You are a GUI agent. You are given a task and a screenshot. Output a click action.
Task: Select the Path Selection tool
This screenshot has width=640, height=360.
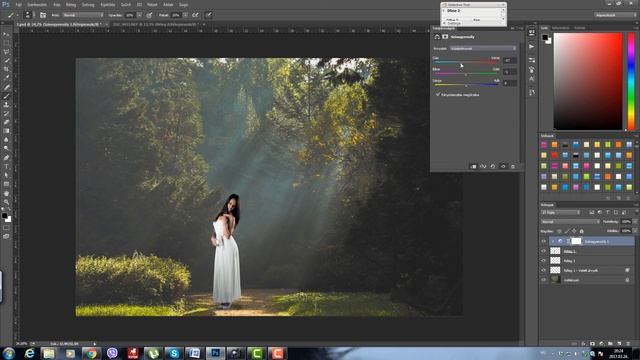[x=6, y=175]
